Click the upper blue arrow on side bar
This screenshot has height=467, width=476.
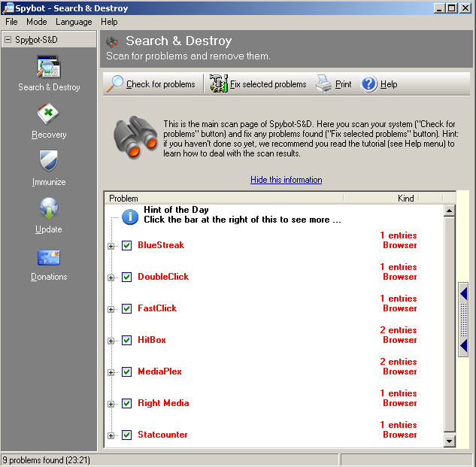coord(463,293)
